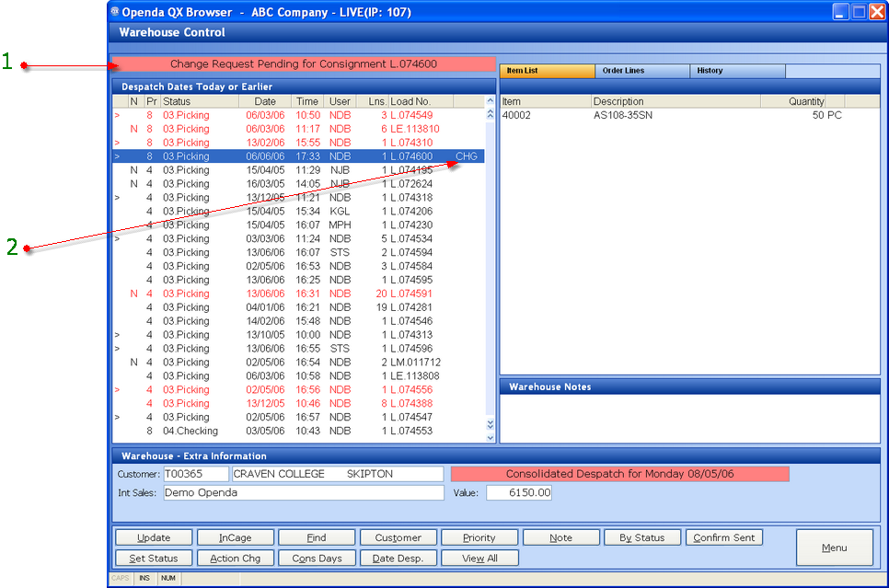889x588 pixels.
Task: Open the Customer button
Action: point(398,537)
